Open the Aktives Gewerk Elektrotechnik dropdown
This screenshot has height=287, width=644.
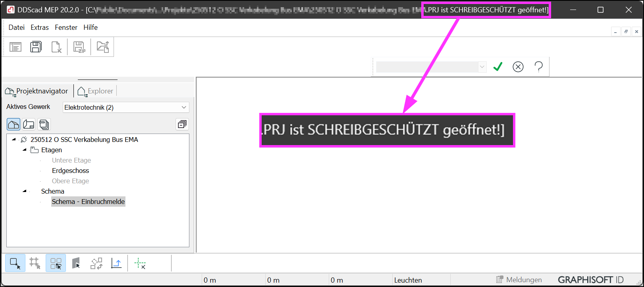click(126, 107)
